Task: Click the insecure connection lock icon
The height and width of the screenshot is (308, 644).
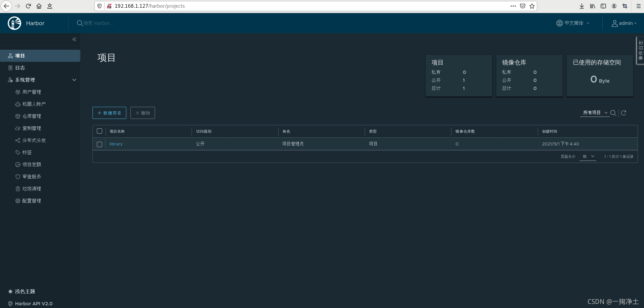Action: (109, 6)
